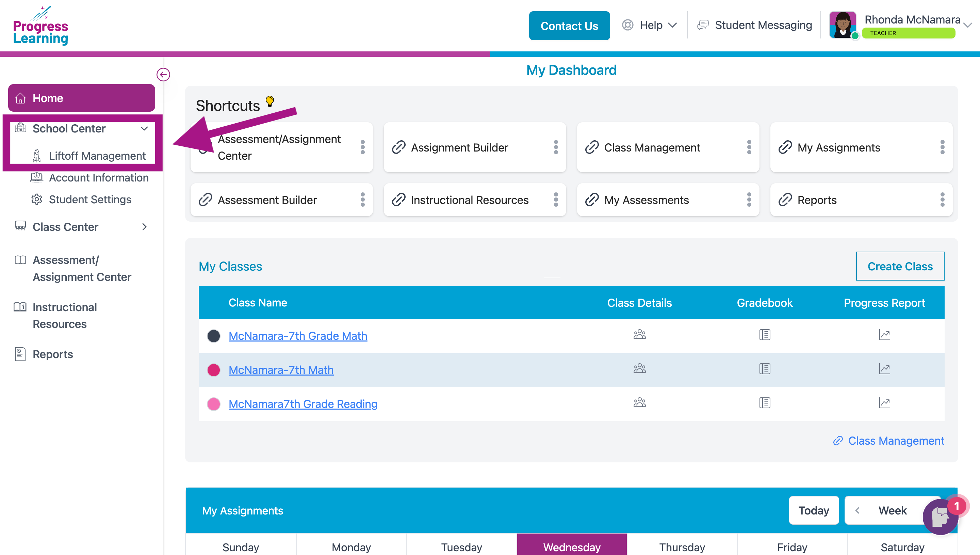Open Student Settings
Viewport: 980px width, 555px height.
tap(82, 200)
